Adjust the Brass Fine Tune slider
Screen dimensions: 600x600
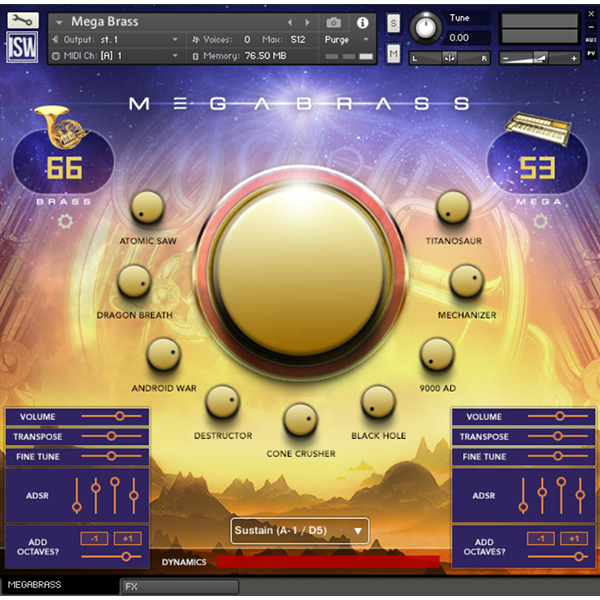pyautogui.click(x=111, y=456)
